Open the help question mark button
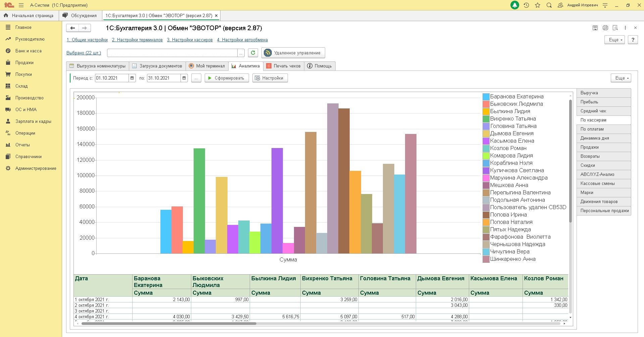 (x=633, y=40)
